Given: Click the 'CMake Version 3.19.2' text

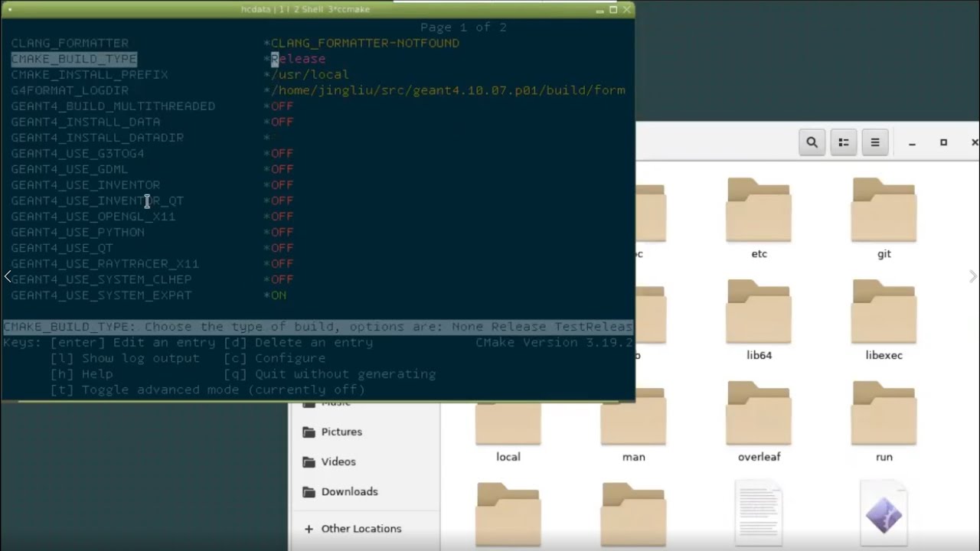Looking at the screenshot, I should pos(554,343).
